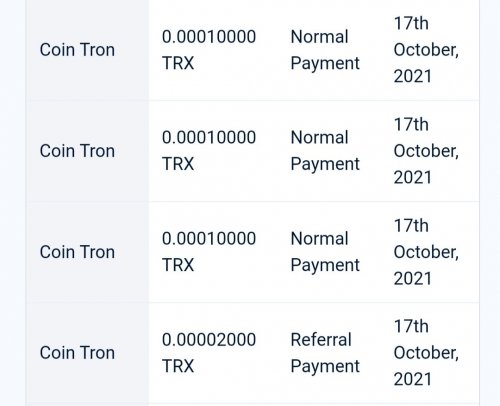This screenshot has height=406, width=500.
Task: Select the date beside Referral Payment
Action: coord(426,353)
